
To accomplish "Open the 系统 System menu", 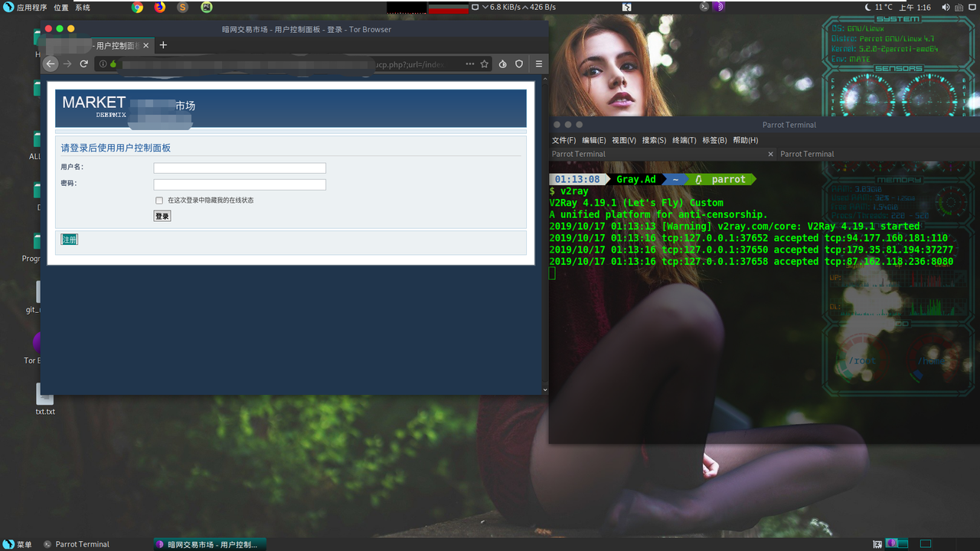I will pos(82,8).
